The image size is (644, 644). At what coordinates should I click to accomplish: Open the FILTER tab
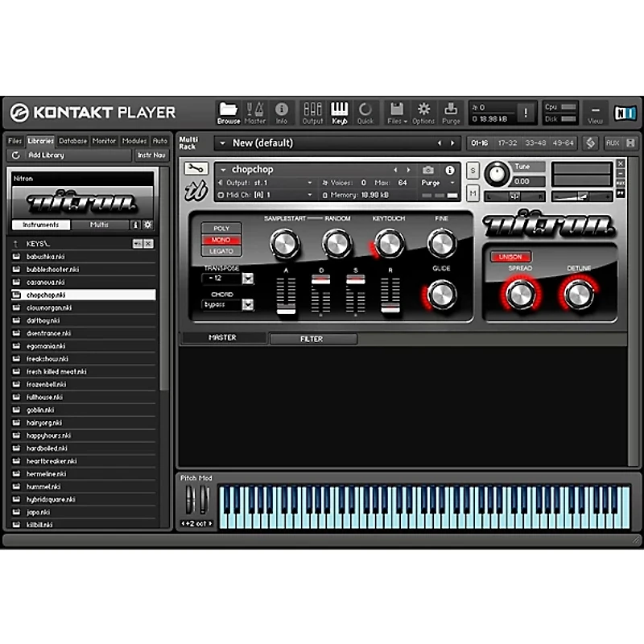click(x=312, y=339)
